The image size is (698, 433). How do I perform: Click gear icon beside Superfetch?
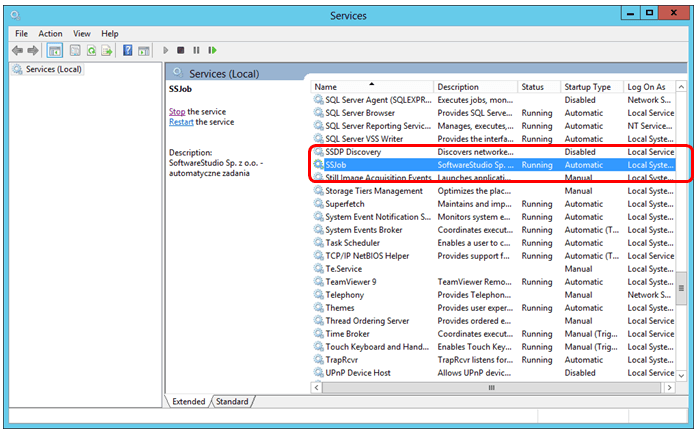pyautogui.click(x=318, y=204)
